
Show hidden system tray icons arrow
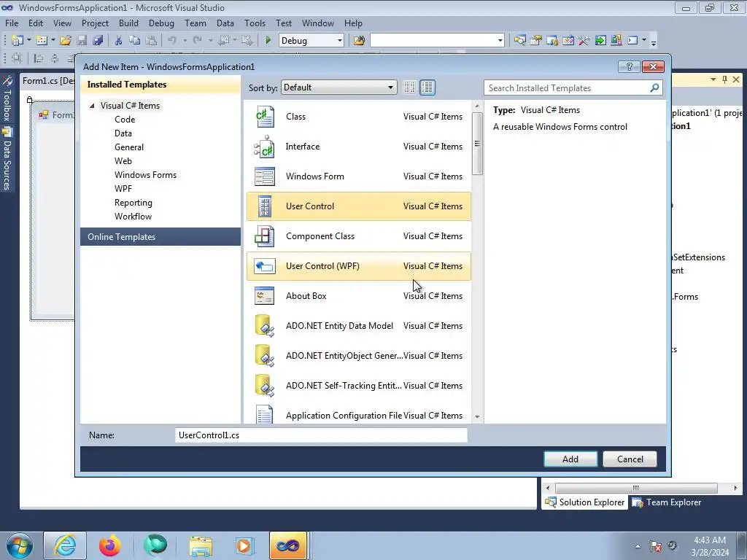point(638,546)
